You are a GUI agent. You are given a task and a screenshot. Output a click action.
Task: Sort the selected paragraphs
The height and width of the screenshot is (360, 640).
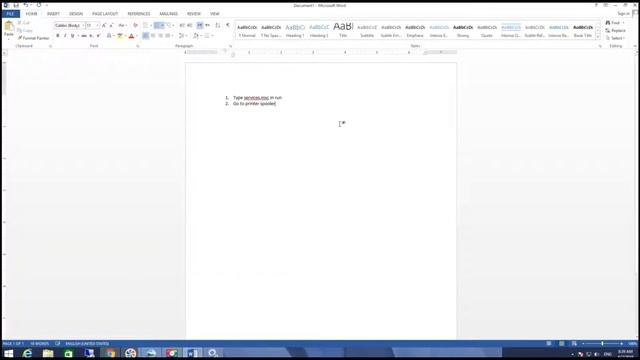click(x=218, y=25)
